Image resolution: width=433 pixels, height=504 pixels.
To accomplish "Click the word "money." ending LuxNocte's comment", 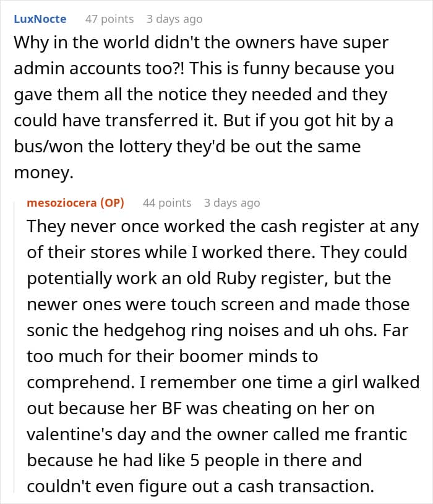I will point(42,174).
